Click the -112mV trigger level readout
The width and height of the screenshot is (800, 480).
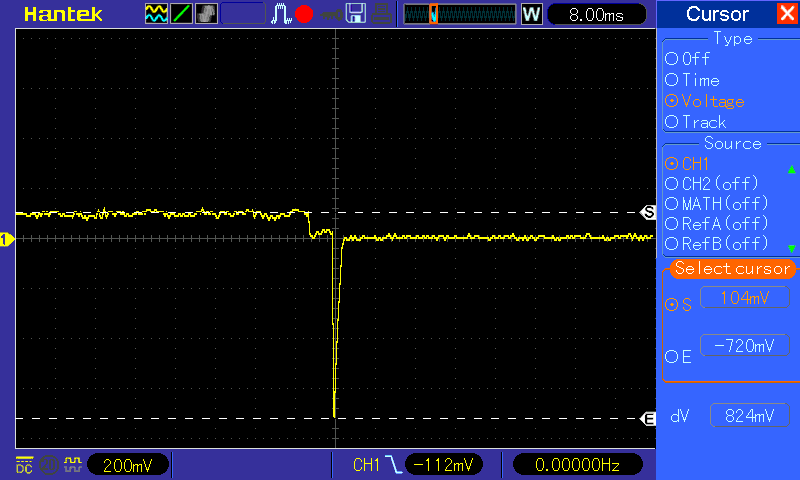tap(444, 465)
